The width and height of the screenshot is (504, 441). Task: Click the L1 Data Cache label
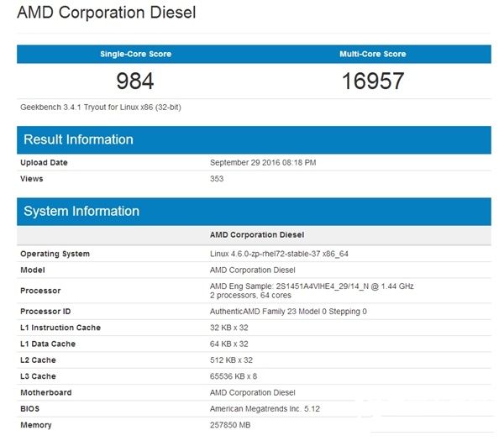point(48,344)
